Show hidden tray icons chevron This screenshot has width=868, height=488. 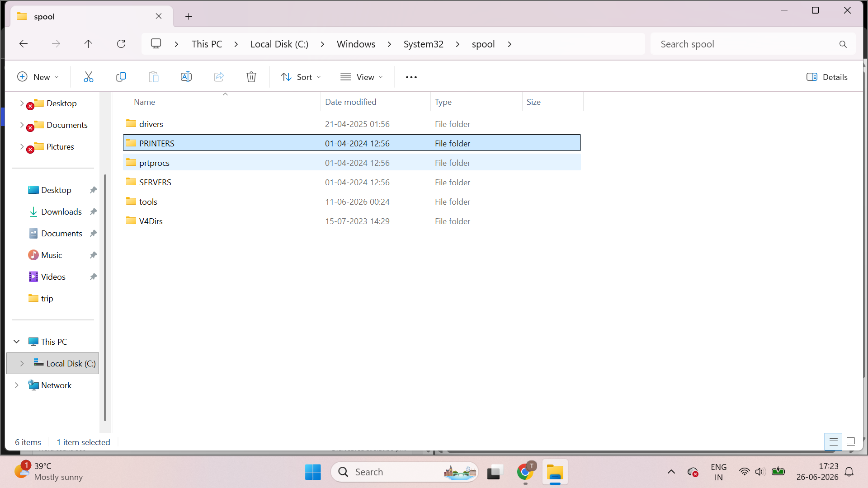click(x=671, y=472)
